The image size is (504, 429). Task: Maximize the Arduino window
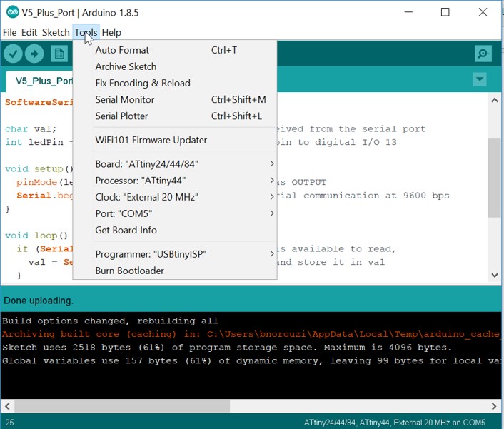tap(445, 12)
